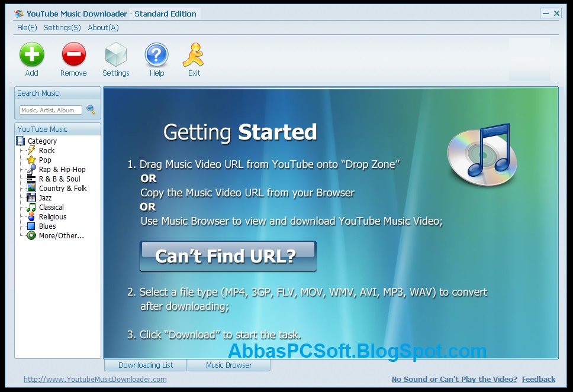
Task: Open the Feedback link
Action: coord(538,379)
